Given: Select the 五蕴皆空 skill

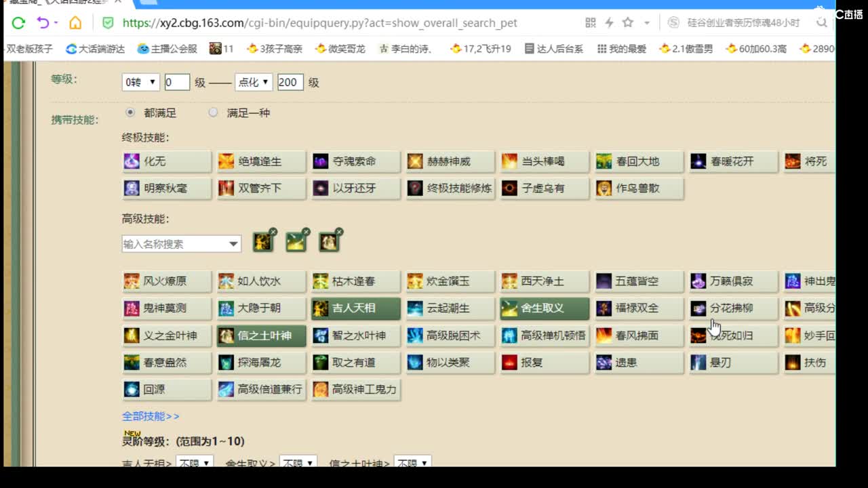Looking at the screenshot, I should pos(639,281).
